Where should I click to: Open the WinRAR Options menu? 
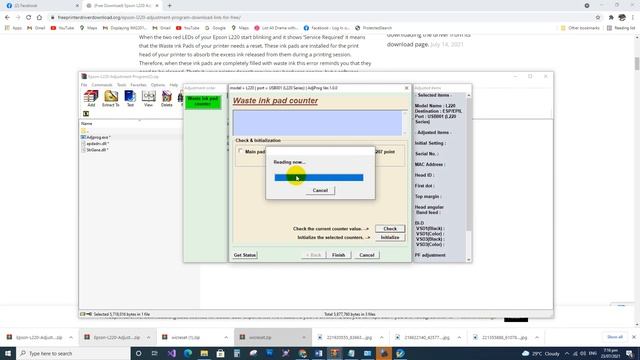(x=158, y=85)
